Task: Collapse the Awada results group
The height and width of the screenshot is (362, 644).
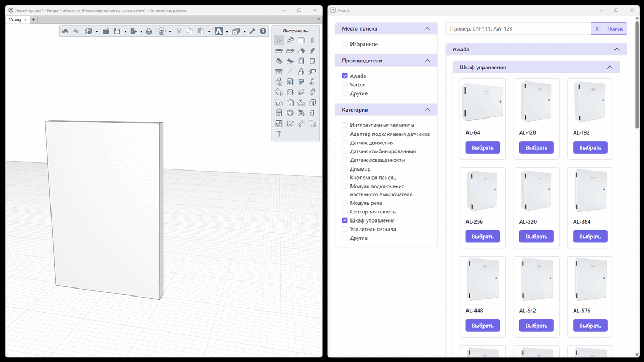Action: pyautogui.click(x=617, y=49)
